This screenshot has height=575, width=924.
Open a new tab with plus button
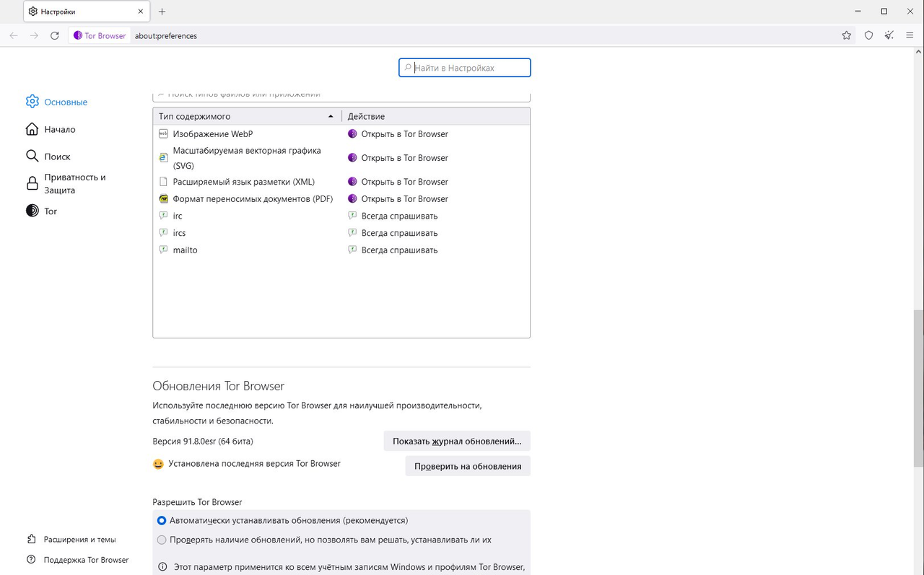point(162,12)
